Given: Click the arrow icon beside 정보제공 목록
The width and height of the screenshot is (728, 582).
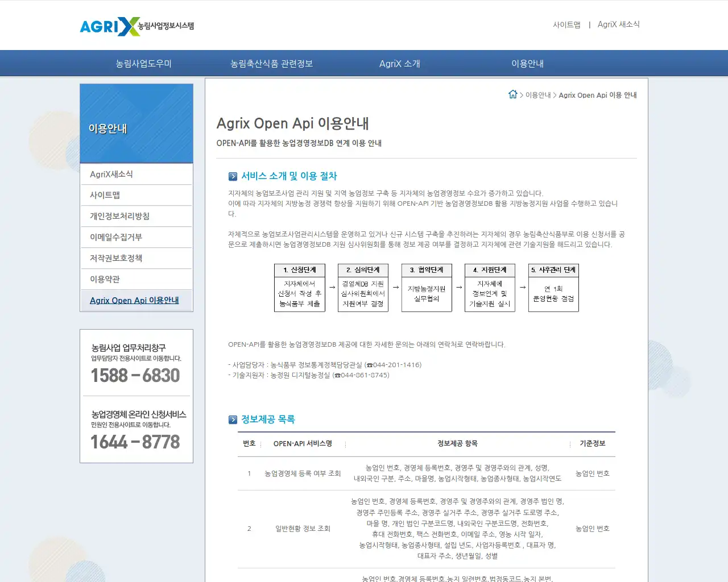Looking at the screenshot, I should click(233, 419).
